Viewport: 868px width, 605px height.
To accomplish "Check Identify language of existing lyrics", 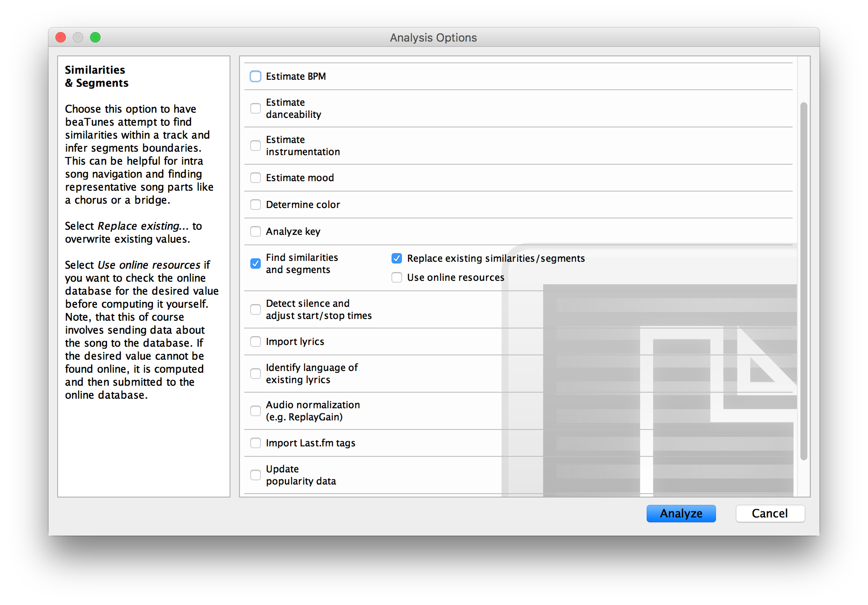I will (256, 373).
